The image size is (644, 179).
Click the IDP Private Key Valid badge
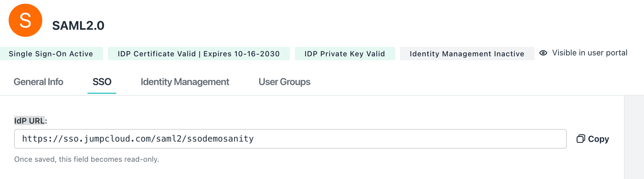click(344, 54)
